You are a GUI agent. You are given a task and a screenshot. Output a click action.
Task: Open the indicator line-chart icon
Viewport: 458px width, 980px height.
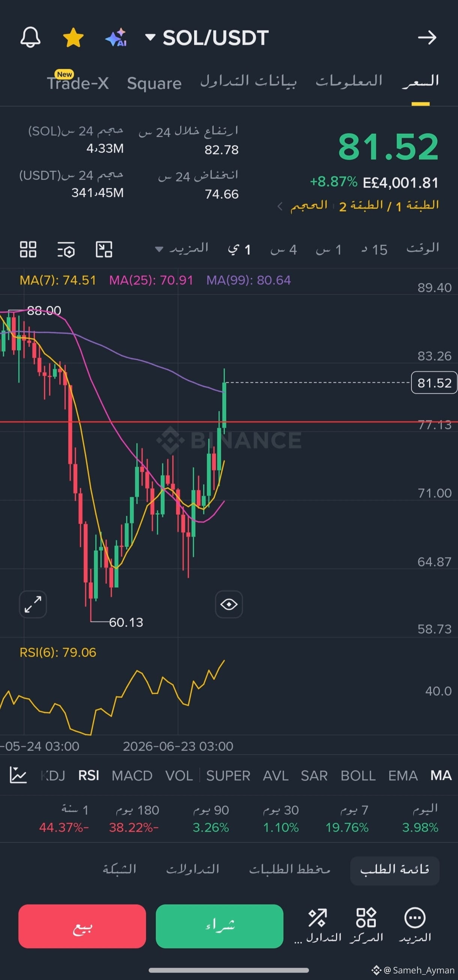[x=18, y=776]
